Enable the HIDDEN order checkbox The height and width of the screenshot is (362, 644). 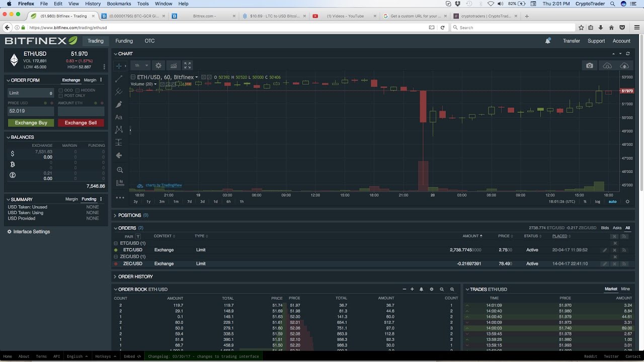(x=77, y=90)
